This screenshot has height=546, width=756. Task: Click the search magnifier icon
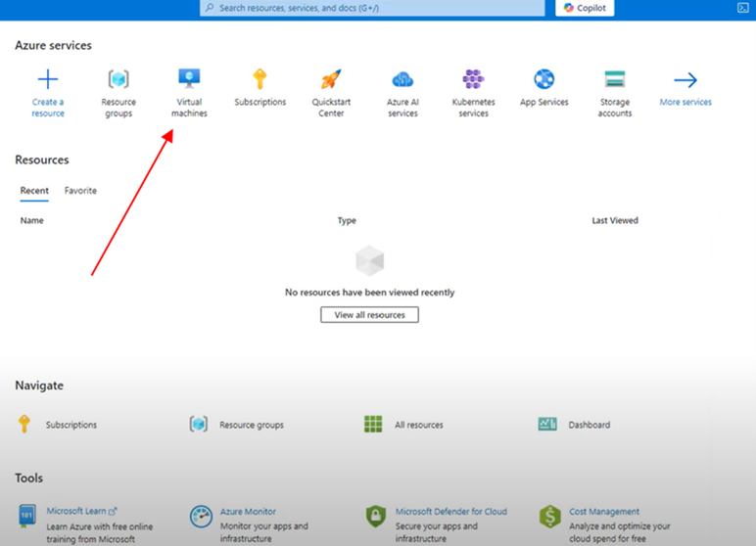pyautogui.click(x=210, y=8)
